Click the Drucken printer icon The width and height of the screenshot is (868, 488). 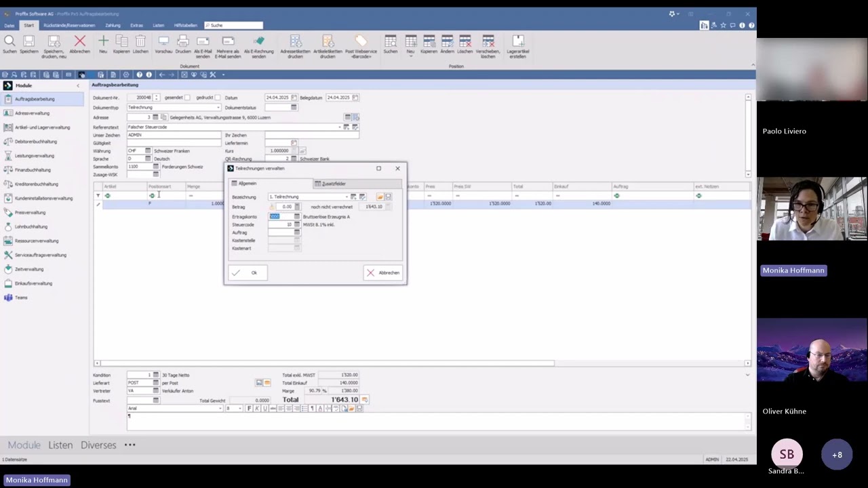pyautogui.click(x=183, y=42)
